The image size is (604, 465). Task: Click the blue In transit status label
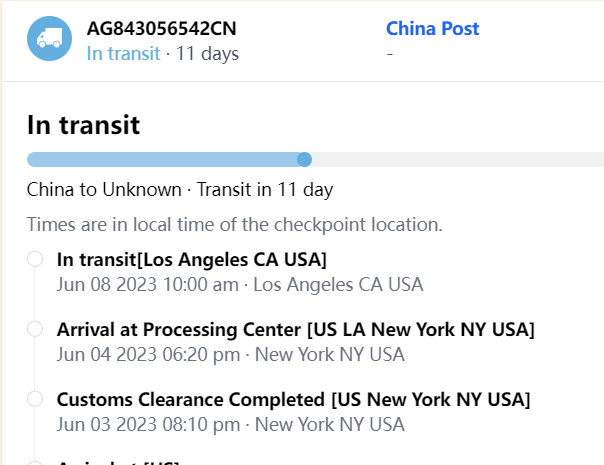123,54
